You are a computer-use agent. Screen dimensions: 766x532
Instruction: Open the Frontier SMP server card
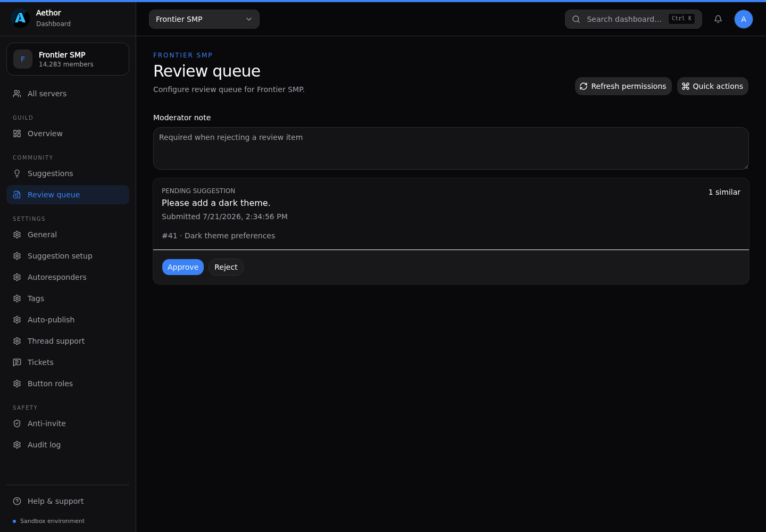coord(68,59)
